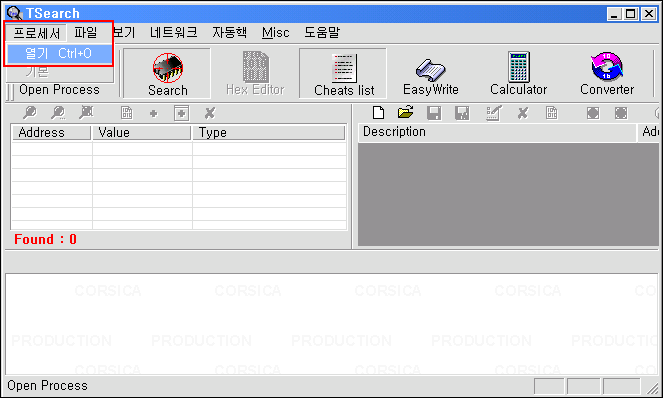
Task: Open the 파일 menu
Action: coord(86,33)
